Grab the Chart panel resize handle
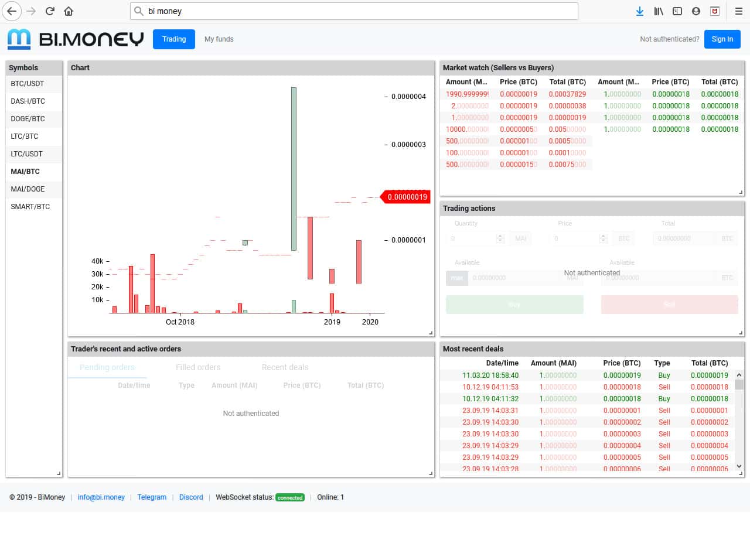Screen dimensions: 750x560 (x=431, y=333)
